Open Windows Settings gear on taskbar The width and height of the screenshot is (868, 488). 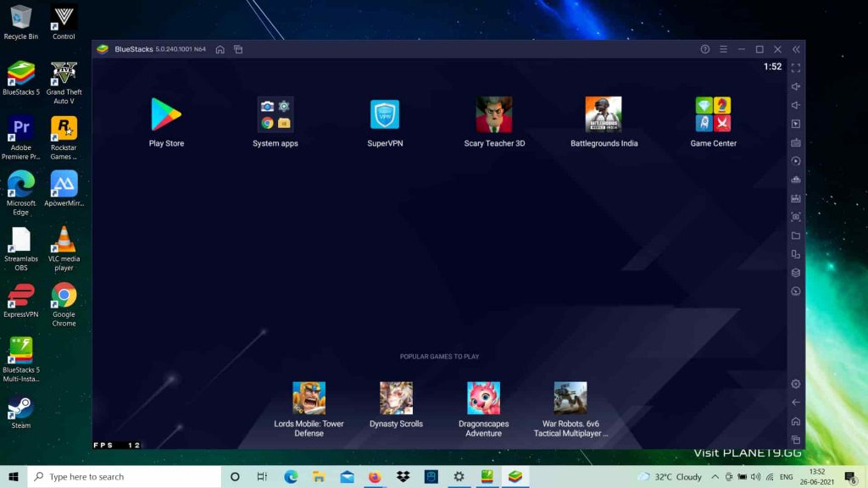pyautogui.click(x=459, y=476)
